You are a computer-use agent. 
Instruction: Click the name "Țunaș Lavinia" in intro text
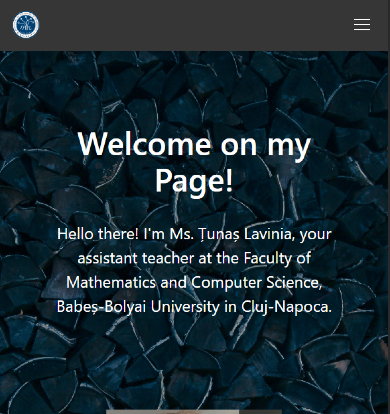coord(247,234)
